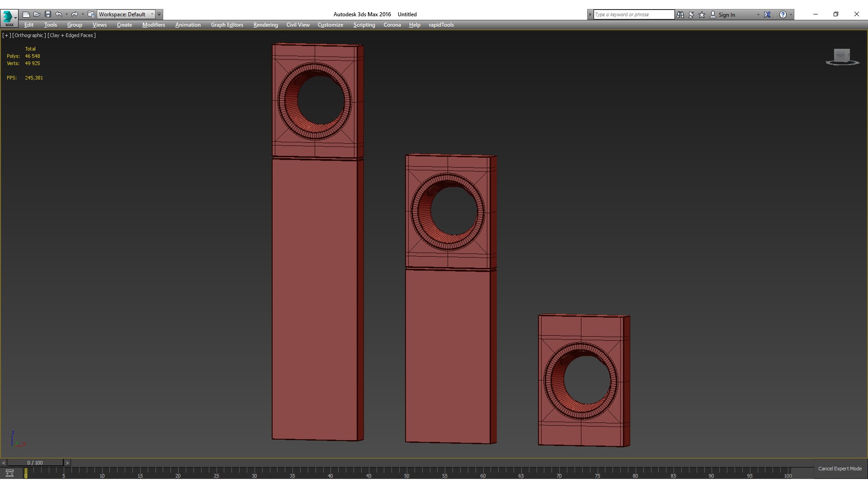Click the Undo arrow icon
The width and height of the screenshot is (868, 488).
58,14
